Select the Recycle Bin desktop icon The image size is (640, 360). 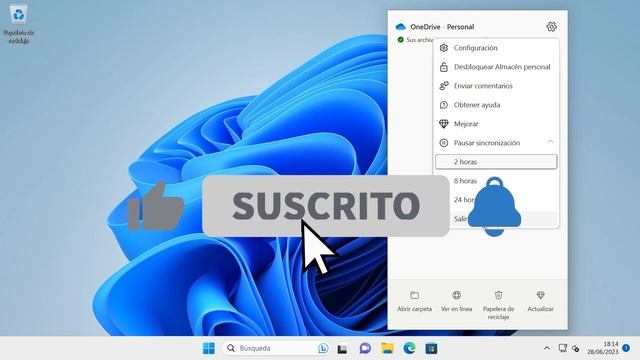[x=18, y=24]
